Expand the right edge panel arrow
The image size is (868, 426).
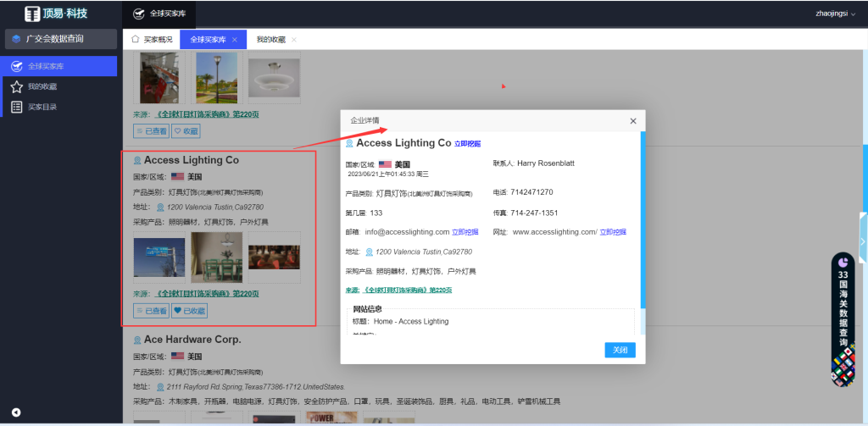point(862,241)
